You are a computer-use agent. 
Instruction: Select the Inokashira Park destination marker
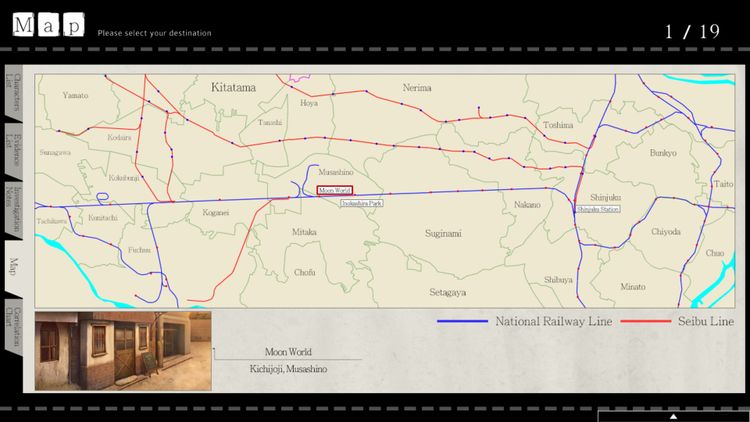point(361,203)
